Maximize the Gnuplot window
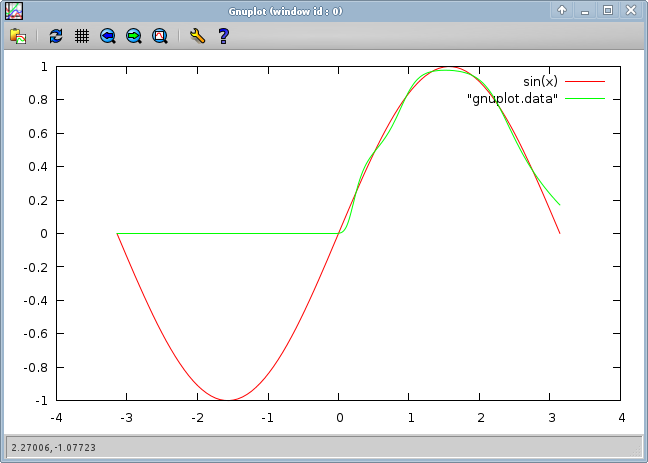The height and width of the screenshot is (463, 648). (607, 11)
